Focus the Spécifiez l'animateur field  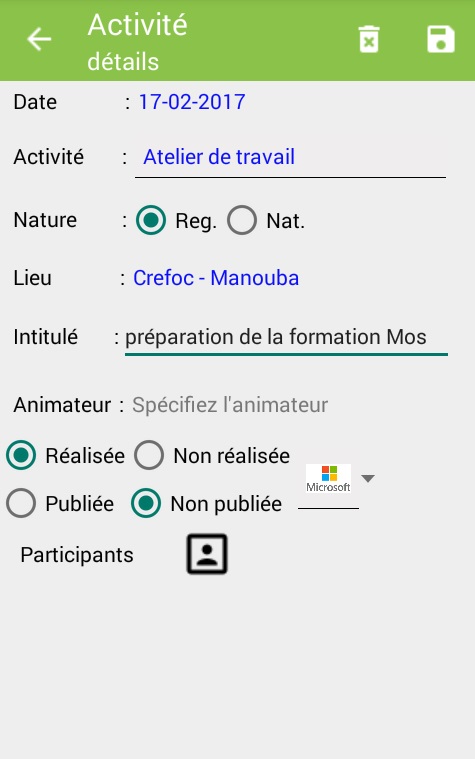pyautogui.click(x=230, y=405)
